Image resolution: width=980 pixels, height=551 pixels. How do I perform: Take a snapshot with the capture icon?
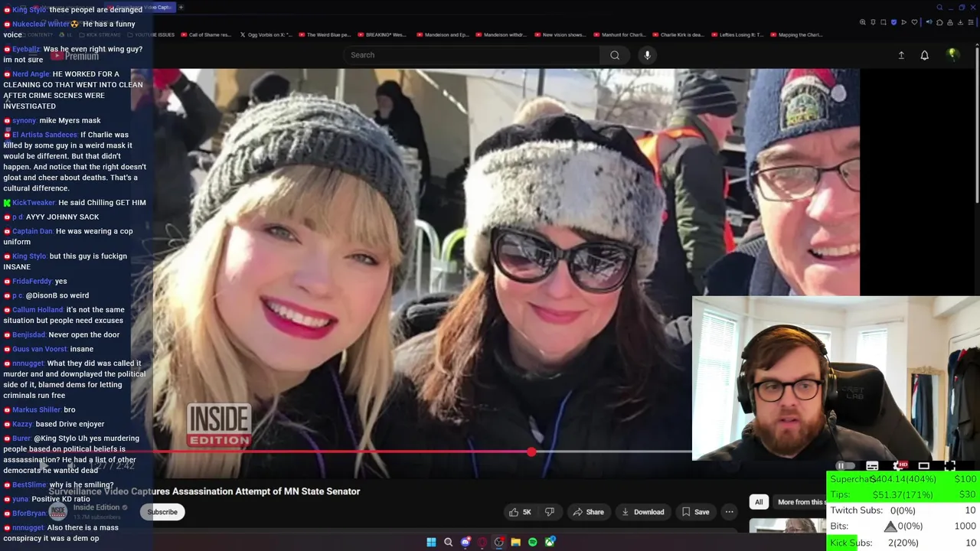point(884,22)
